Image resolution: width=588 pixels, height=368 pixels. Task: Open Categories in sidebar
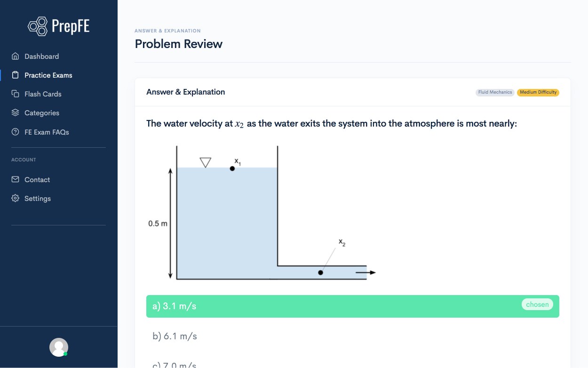[42, 113]
